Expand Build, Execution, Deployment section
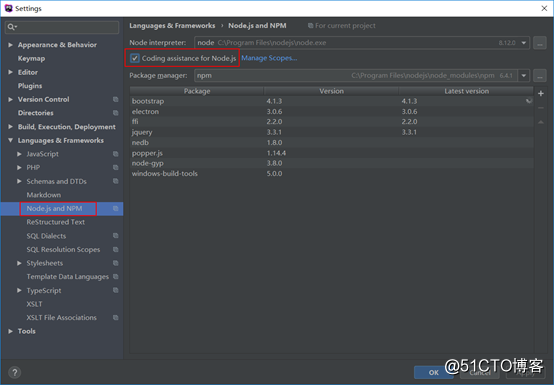 pyautogui.click(x=11, y=126)
